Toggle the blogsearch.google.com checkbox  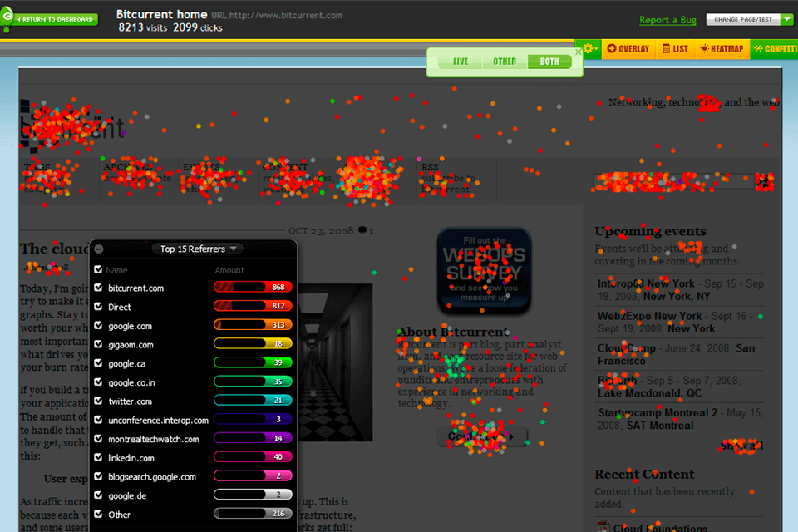[x=98, y=476]
